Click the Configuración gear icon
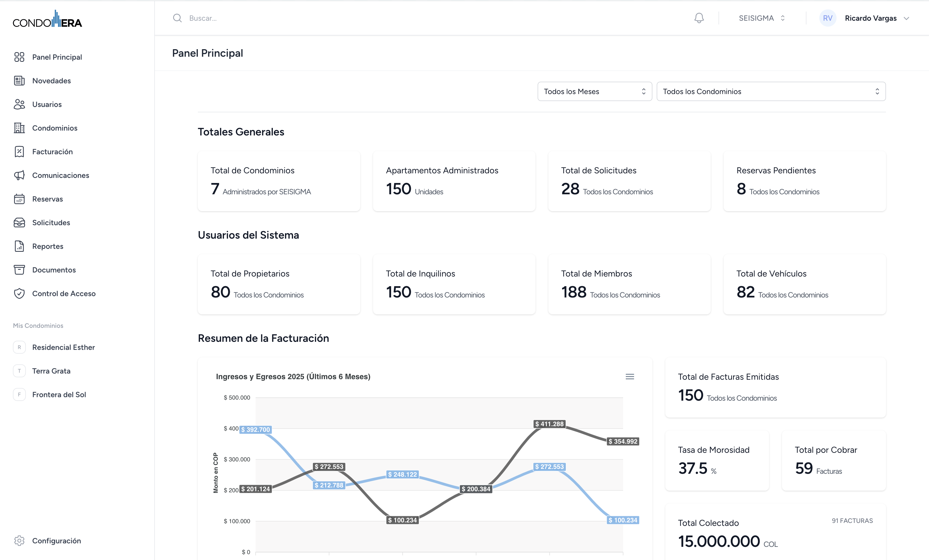Image resolution: width=929 pixels, height=560 pixels. (19, 540)
